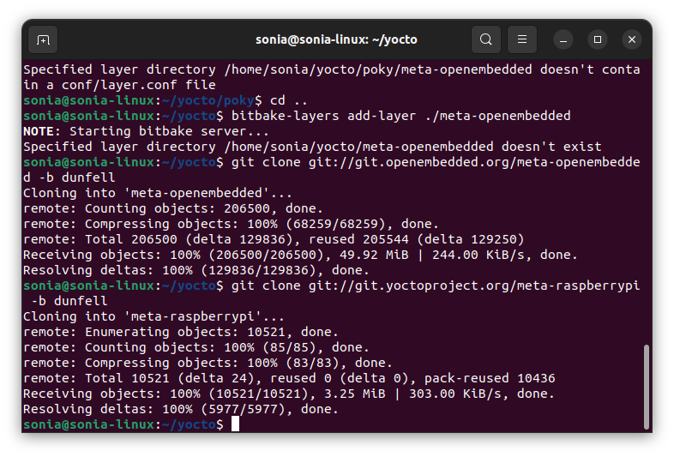Maximize the terminal window
The width and height of the screenshot is (674, 457).
[597, 40]
